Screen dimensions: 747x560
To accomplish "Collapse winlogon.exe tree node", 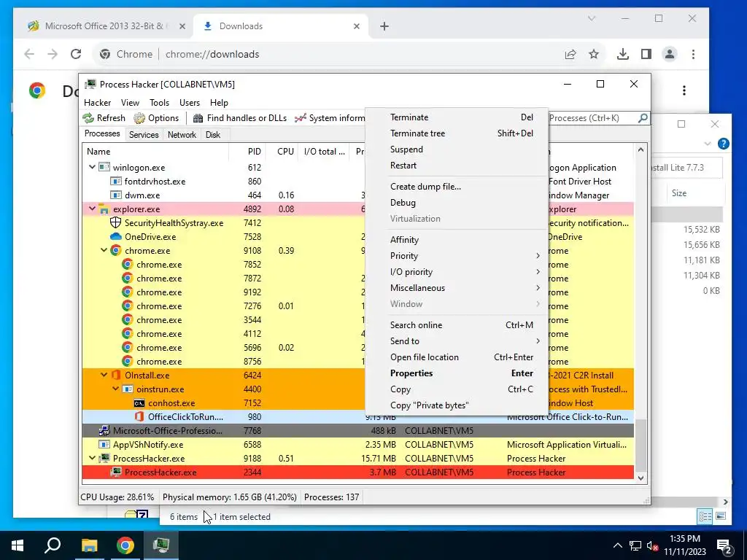I will coord(92,167).
